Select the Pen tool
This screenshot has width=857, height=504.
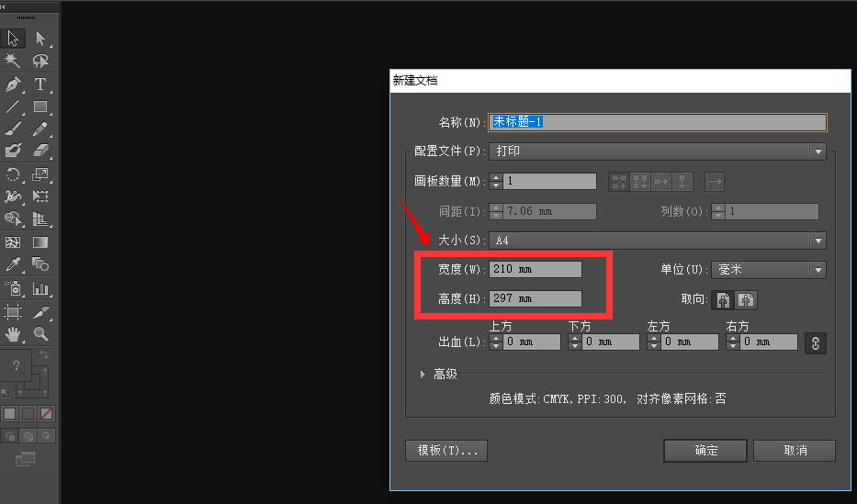pos(13,84)
